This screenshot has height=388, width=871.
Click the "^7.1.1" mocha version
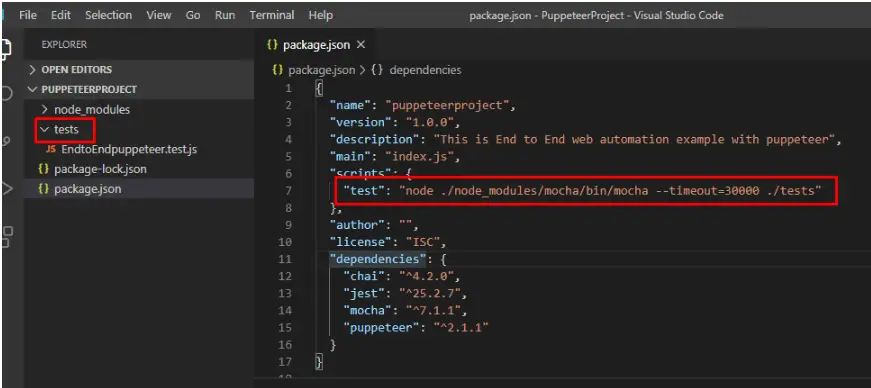click(x=434, y=311)
